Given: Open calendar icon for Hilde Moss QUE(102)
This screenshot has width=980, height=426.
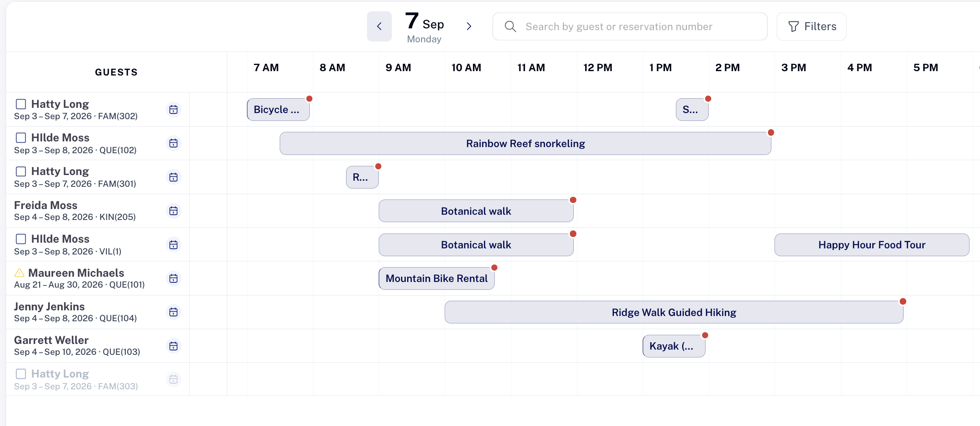Looking at the screenshot, I should pos(173,143).
